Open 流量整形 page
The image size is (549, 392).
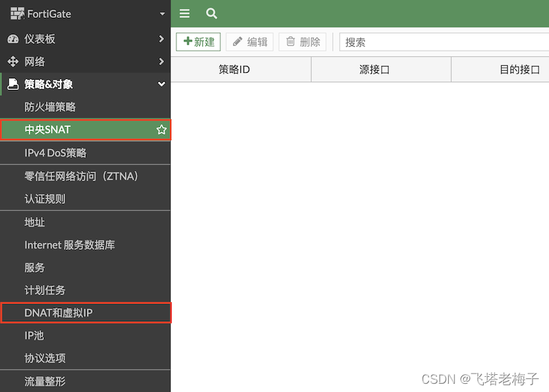tap(85, 381)
